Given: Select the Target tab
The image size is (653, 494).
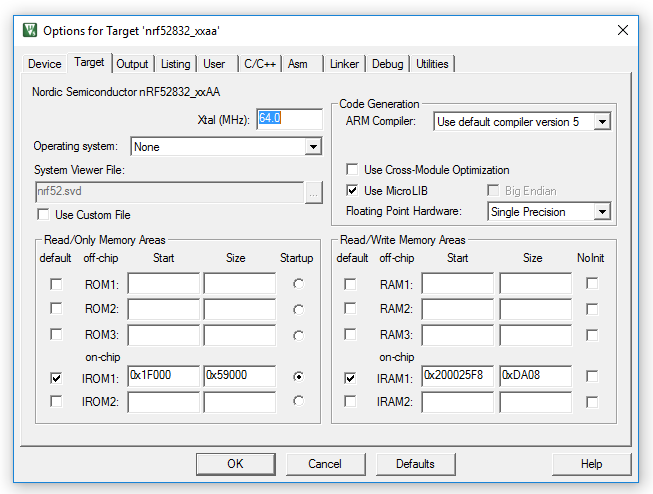Looking at the screenshot, I should (89, 62).
